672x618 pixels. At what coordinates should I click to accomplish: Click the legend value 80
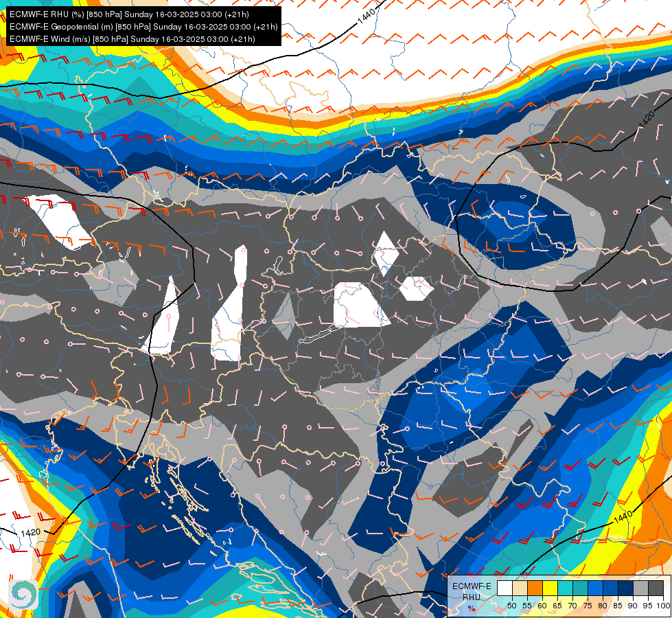pos(603,606)
